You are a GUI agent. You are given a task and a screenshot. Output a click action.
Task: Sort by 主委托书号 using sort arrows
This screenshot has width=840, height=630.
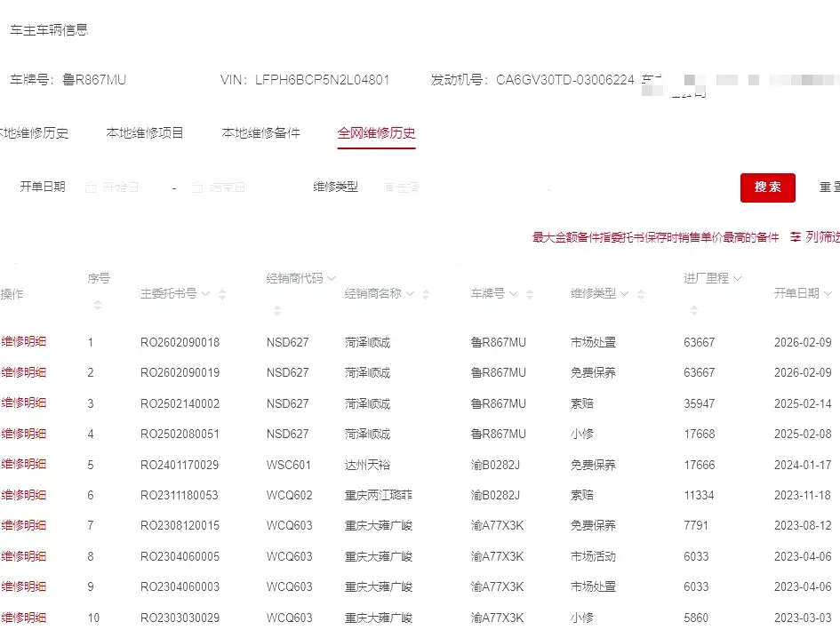coord(222,294)
